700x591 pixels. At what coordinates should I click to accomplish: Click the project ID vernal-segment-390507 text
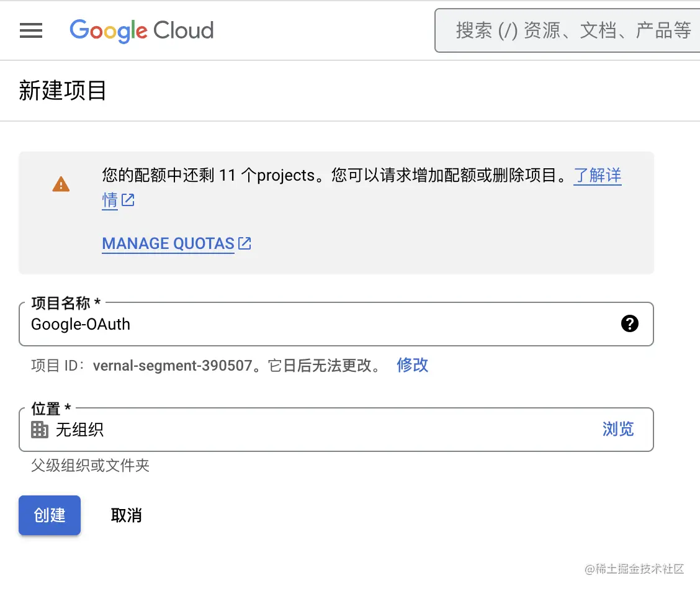pos(173,366)
